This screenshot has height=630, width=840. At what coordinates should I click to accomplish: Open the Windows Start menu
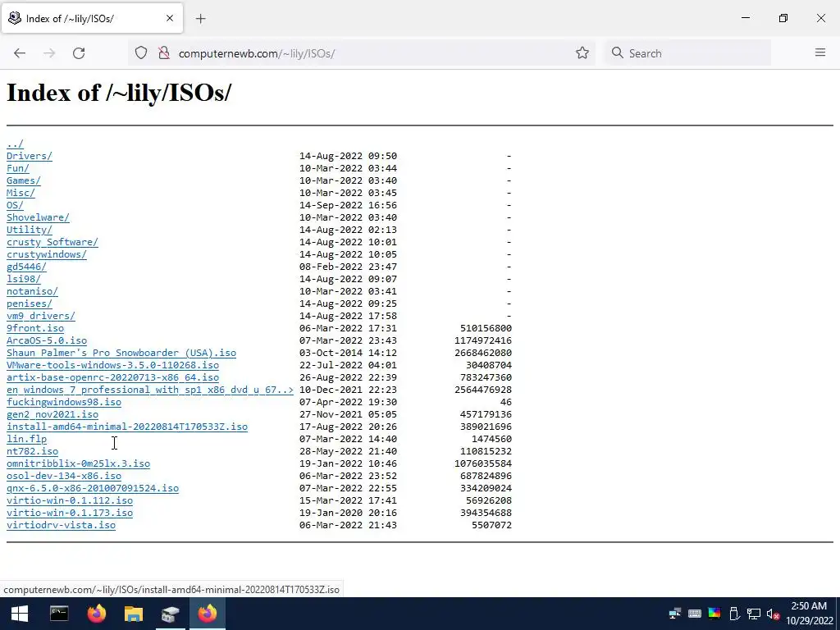click(x=20, y=614)
